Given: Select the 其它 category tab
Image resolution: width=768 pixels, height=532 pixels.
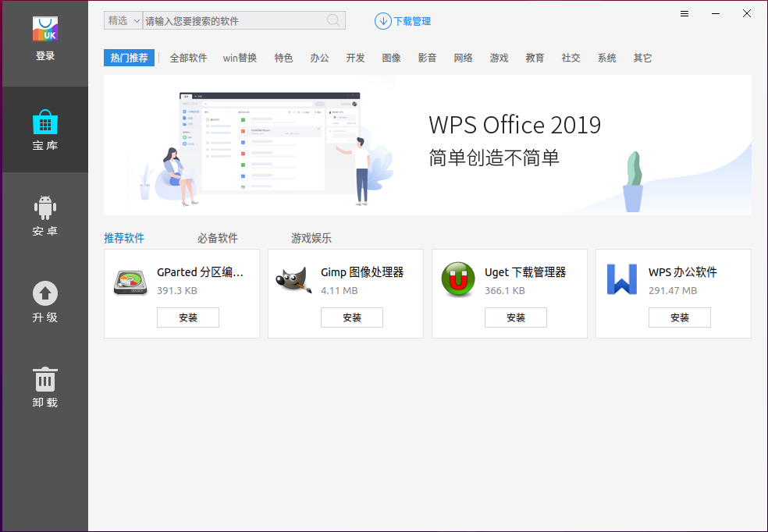Looking at the screenshot, I should (642, 58).
